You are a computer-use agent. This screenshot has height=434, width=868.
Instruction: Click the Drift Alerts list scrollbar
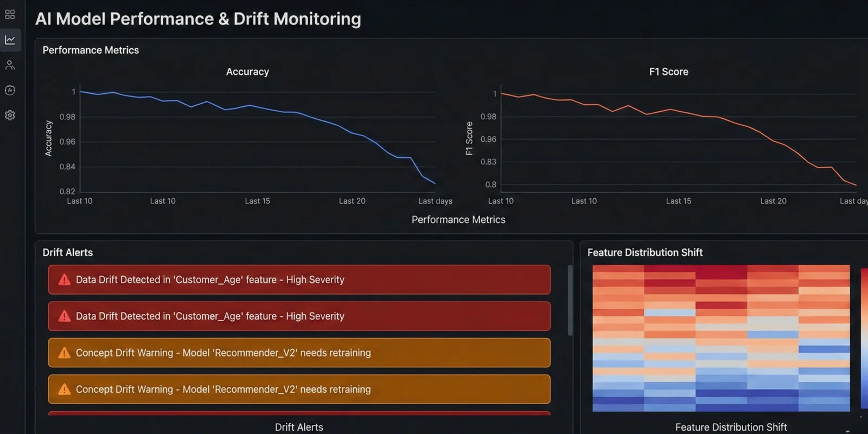pos(570,300)
